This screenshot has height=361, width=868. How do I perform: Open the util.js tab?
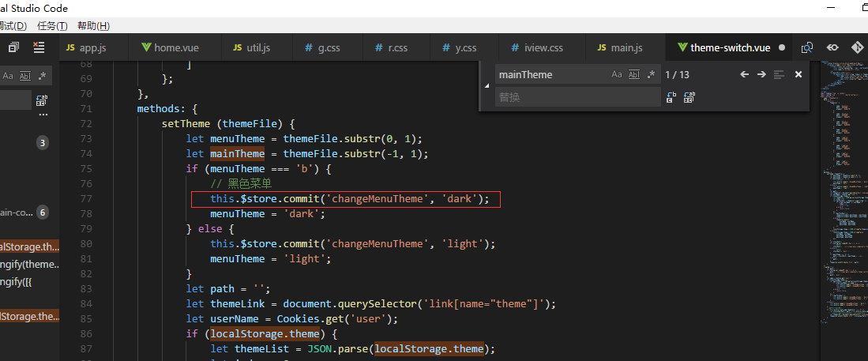pos(257,47)
